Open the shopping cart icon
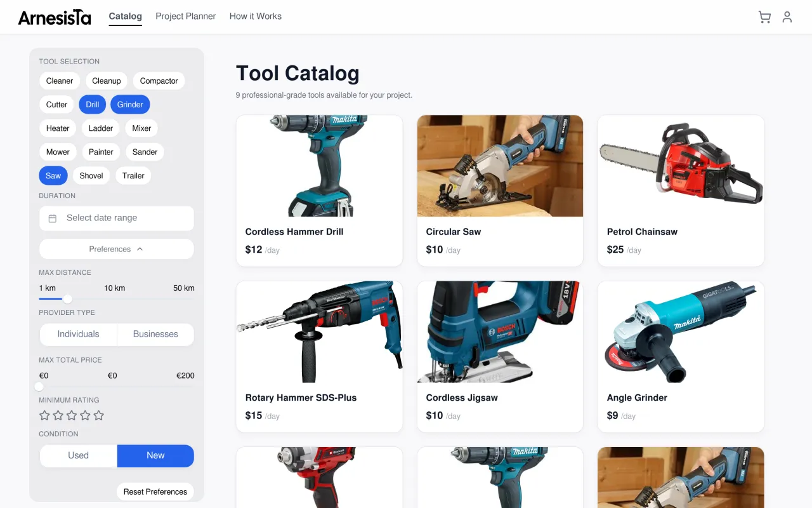The height and width of the screenshot is (508, 812). (764, 17)
